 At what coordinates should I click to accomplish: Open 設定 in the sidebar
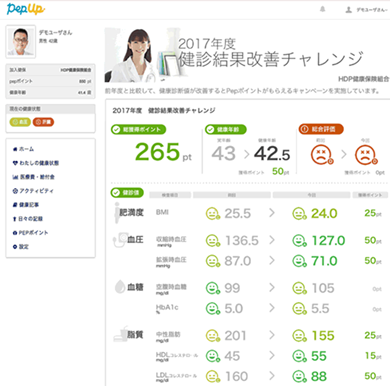tap(21, 247)
